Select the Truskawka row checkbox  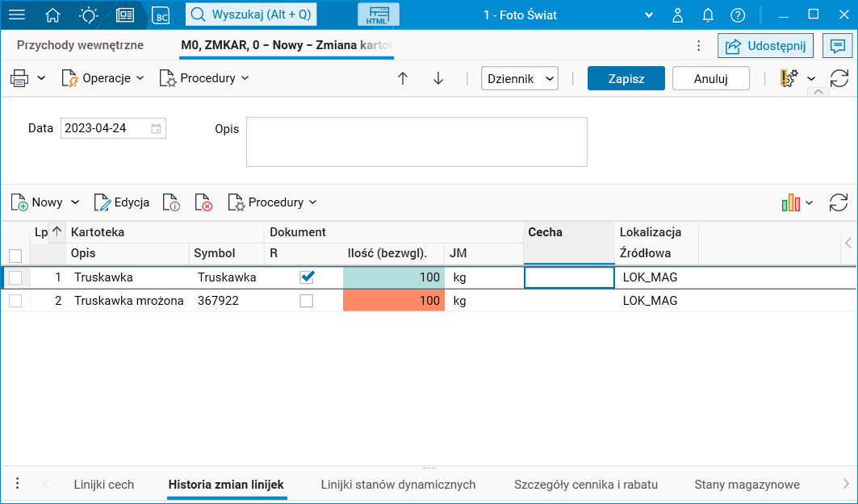[x=15, y=277]
